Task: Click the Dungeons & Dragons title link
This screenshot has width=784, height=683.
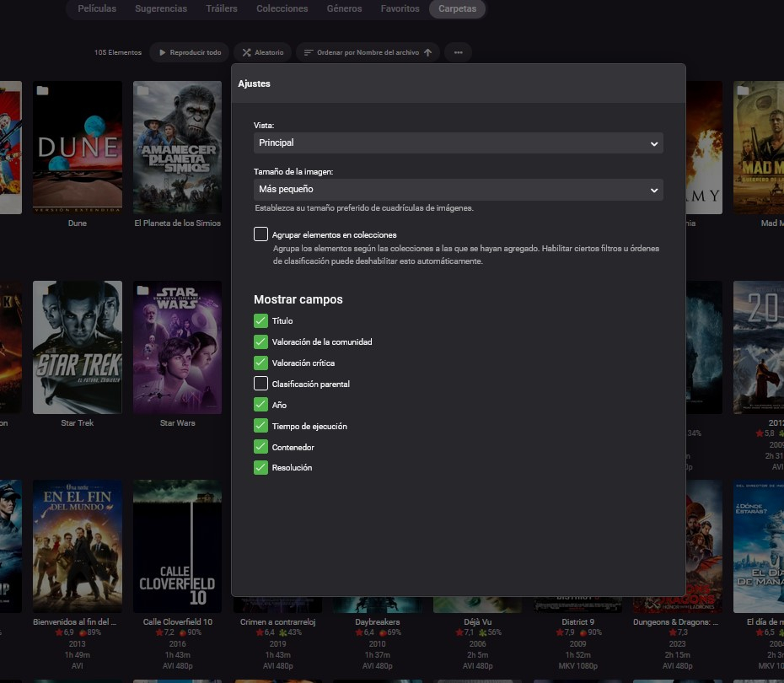Action: pos(675,622)
